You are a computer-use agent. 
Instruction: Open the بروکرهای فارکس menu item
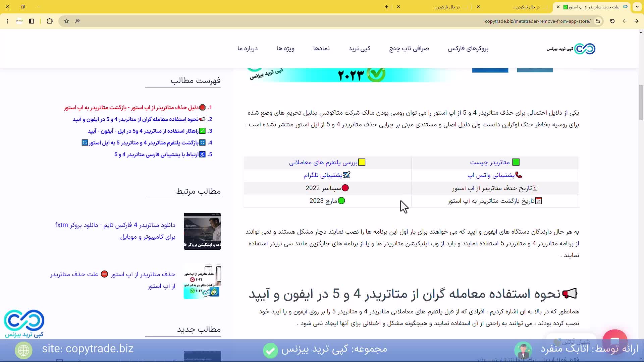click(x=468, y=49)
